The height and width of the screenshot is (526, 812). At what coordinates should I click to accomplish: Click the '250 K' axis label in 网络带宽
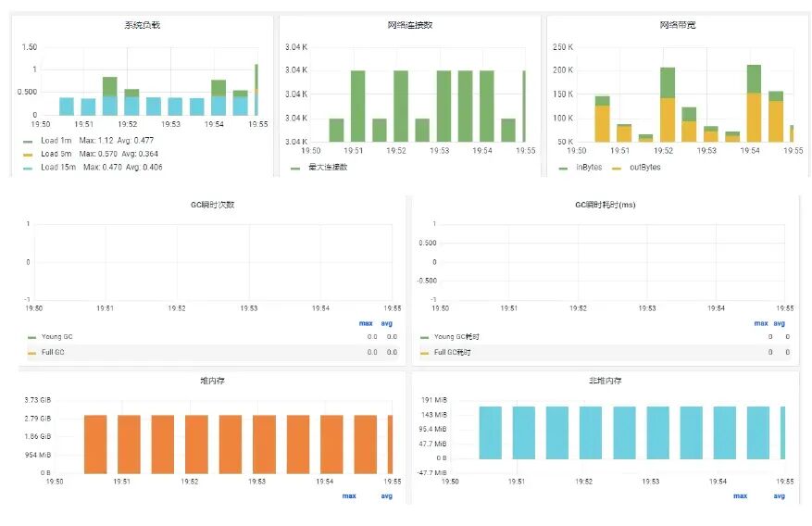(x=563, y=47)
